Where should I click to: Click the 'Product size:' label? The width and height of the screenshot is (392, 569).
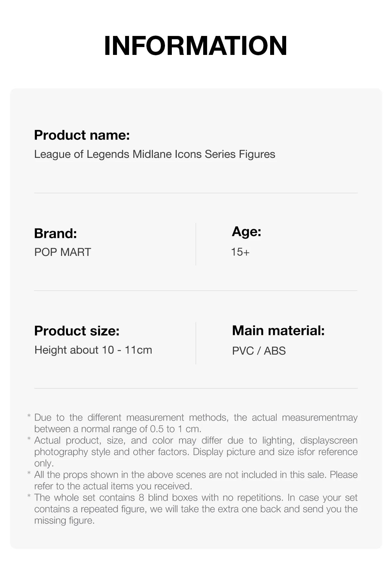[x=77, y=331]
